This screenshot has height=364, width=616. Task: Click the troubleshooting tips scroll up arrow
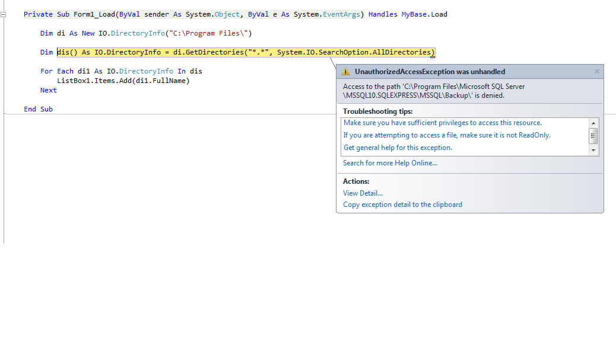tap(593, 123)
